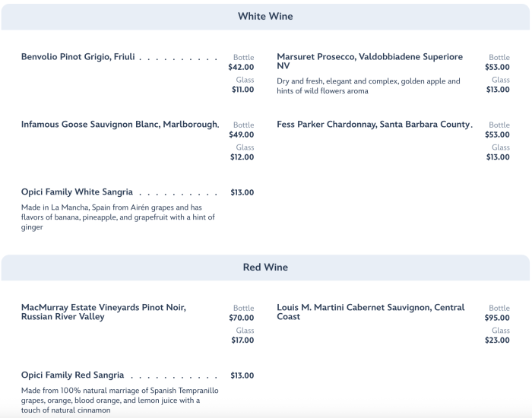The height and width of the screenshot is (418, 532).
Task: Click Fess Parker Chardonnay, Santa Barbara County
Action: [x=374, y=125]
